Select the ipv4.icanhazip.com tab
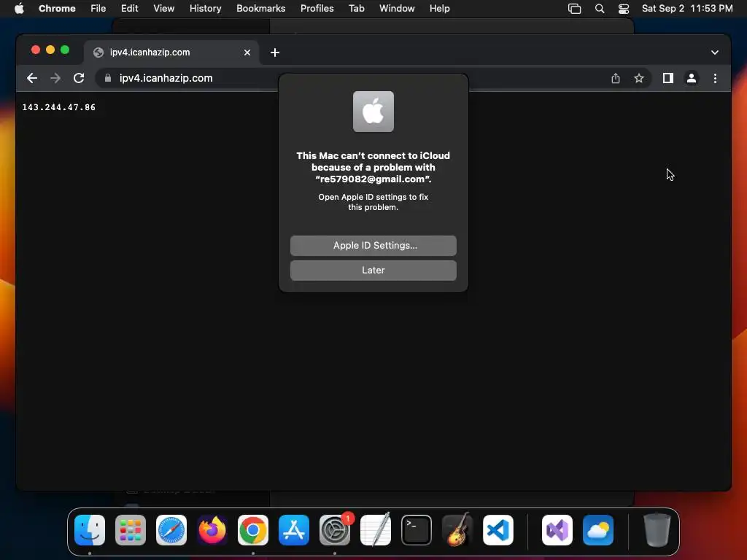Viewport: 747px width, 560px height. pyautogui.click(x=171, y=52)
